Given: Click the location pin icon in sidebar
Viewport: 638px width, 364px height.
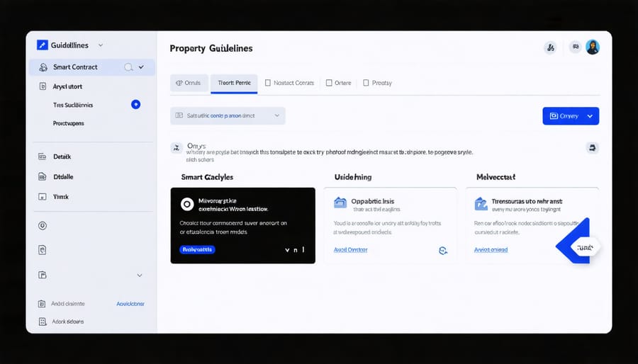Looking at the screenshot, I should tap(43, 226).
